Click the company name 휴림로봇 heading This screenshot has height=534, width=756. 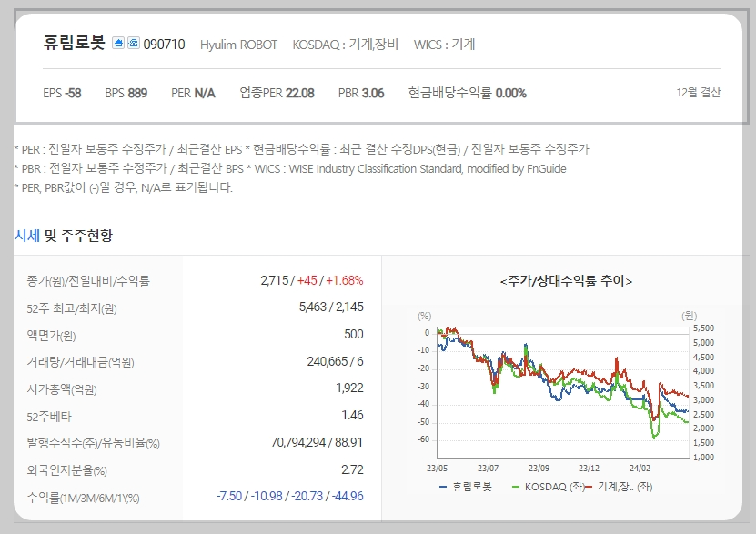click(x=74, y=43)
